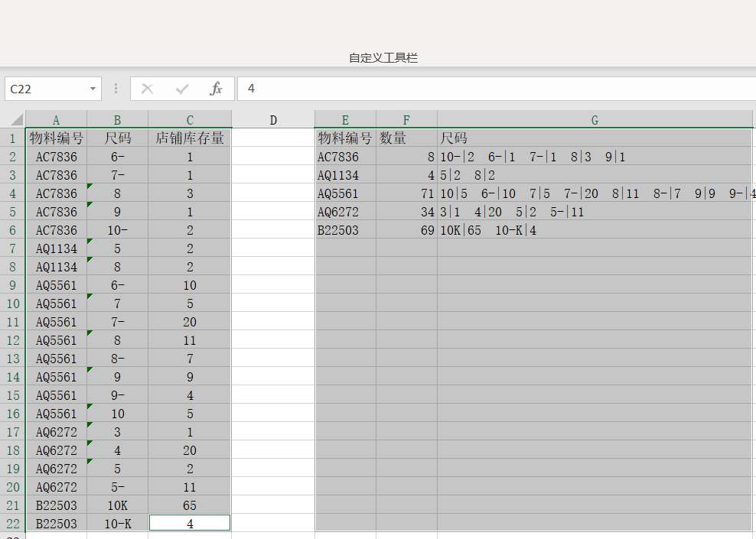Screen dimensions: 756x539
Task: Click cell A1 物料编号
Action: (56, 138)
